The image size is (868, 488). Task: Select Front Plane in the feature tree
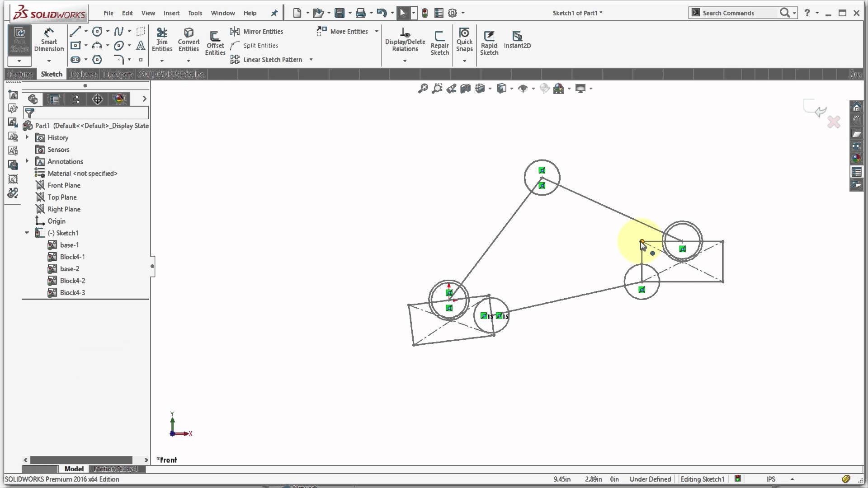64,185
